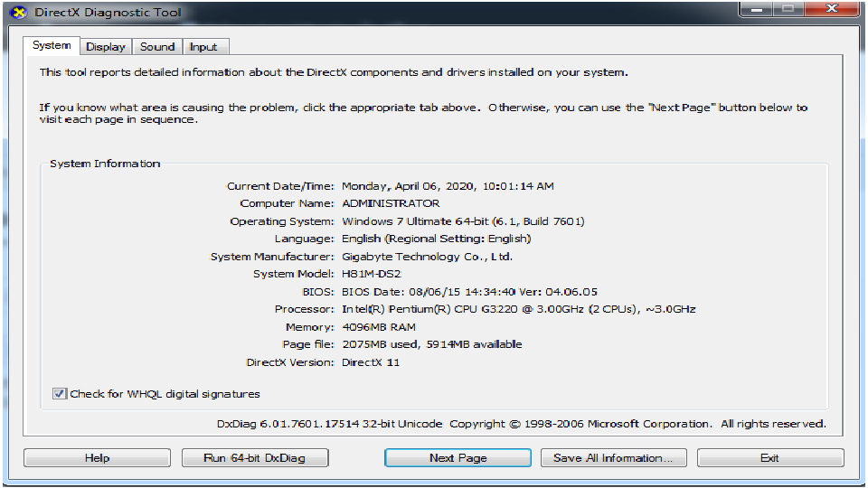Viewport: 868px width, 488px height.
Task: Open the Sound tab
Action: click(x=157, y=46)
